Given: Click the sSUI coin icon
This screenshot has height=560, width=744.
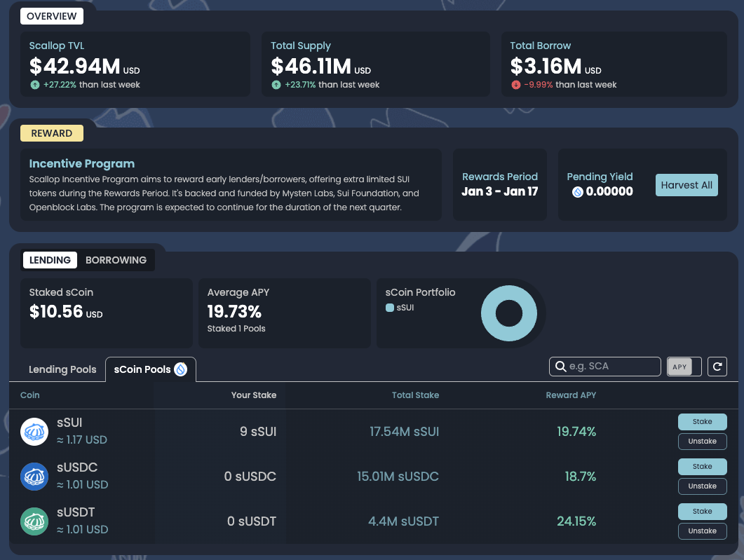Looking at the screenshot, I should click(x=34, y=432).
